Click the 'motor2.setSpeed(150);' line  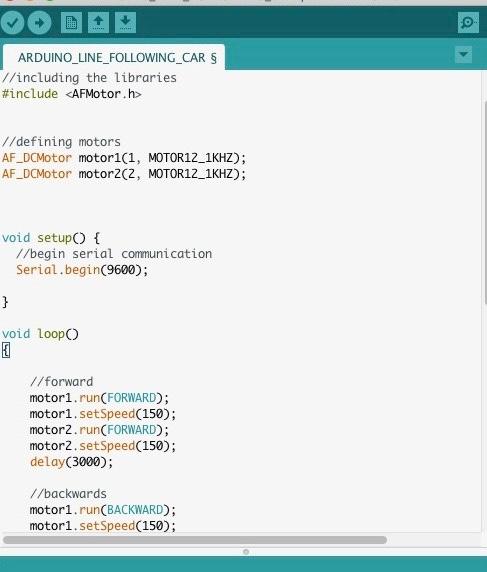pyautogui.click(x=103, y=446)
